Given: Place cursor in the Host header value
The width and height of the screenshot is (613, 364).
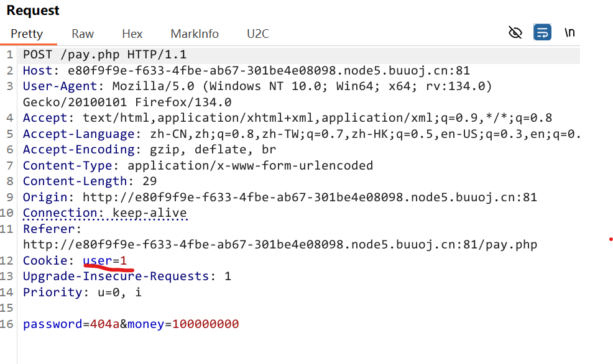Looking at the screenshot, I should coord(269,71).
